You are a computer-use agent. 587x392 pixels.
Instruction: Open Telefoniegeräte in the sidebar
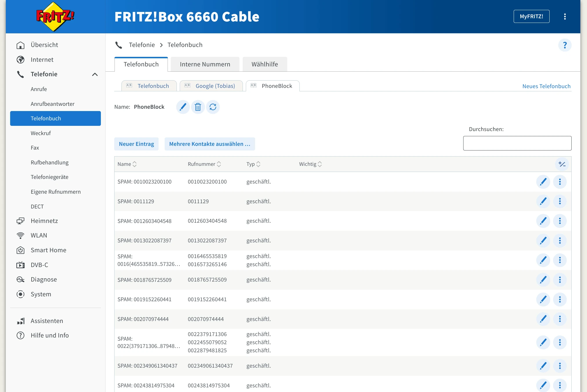click(50, 177)
